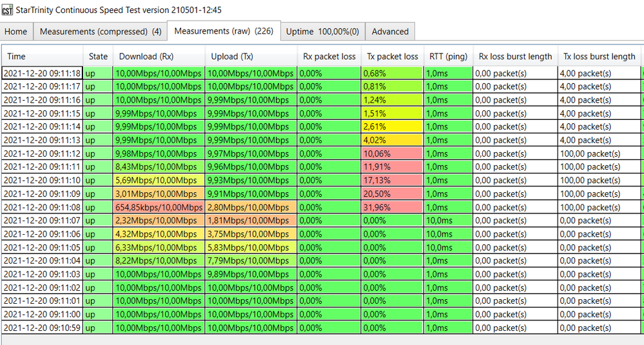644x345 pixels.
Task: Click Rx loss burst length header
Action: 515,56
